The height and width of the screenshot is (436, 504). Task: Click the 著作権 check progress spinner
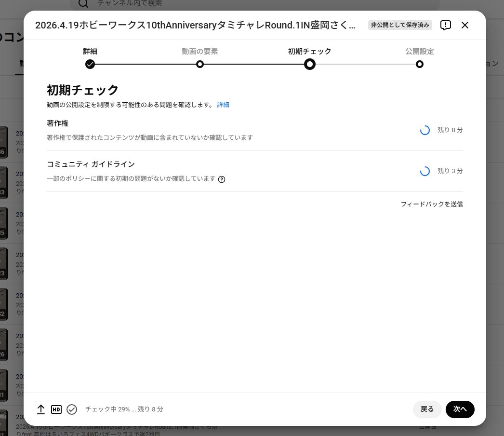pos(425,130)
